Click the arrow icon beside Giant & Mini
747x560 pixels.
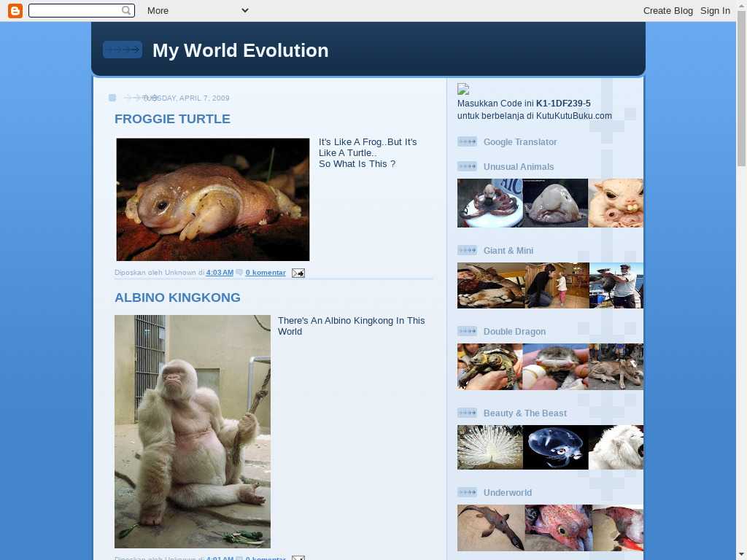pyautogui.click(x=467, y=250)
